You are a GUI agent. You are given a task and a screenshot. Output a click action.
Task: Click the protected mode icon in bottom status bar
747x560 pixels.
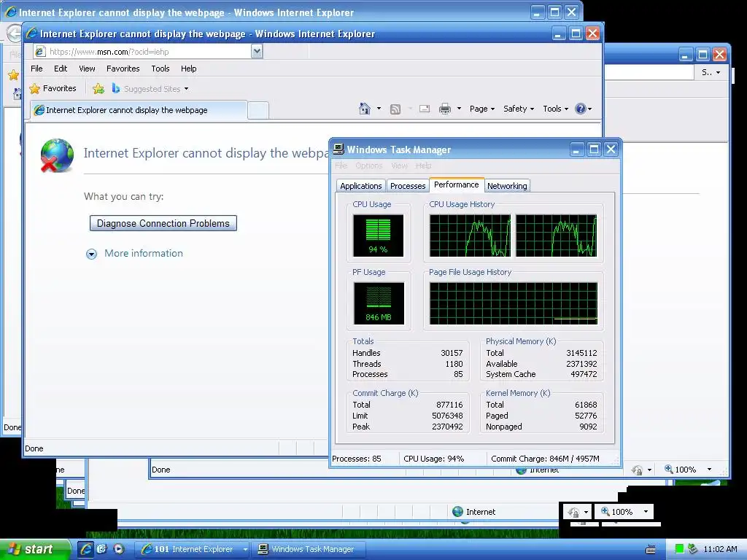point(573,512)
